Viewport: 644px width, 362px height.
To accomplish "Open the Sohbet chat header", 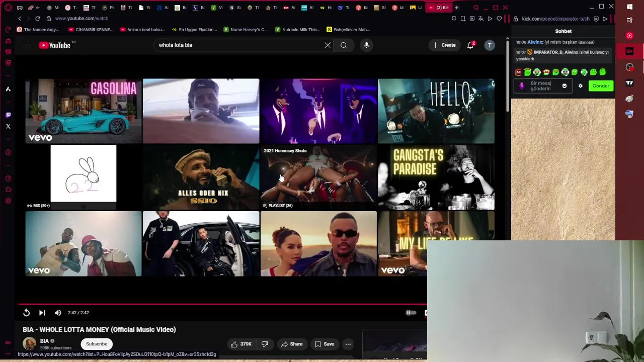I will (563, 31).
